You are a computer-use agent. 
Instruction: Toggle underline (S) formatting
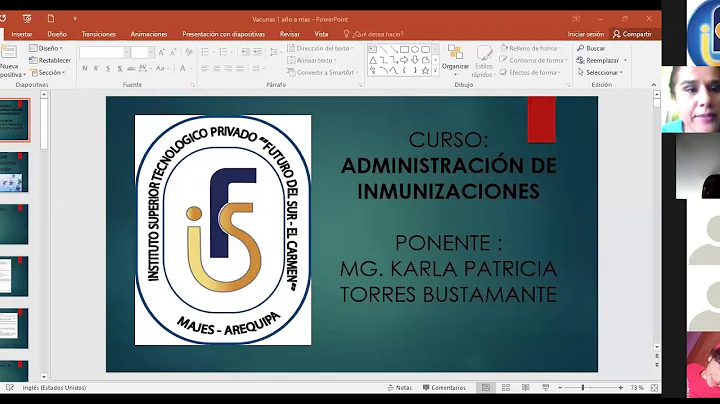point(108,68)
